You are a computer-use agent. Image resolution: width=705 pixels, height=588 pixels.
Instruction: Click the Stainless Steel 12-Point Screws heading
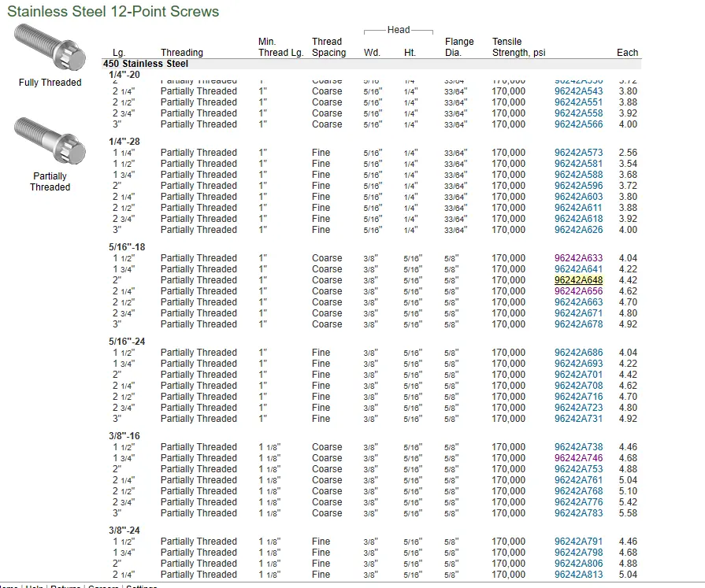click(113, 11)
